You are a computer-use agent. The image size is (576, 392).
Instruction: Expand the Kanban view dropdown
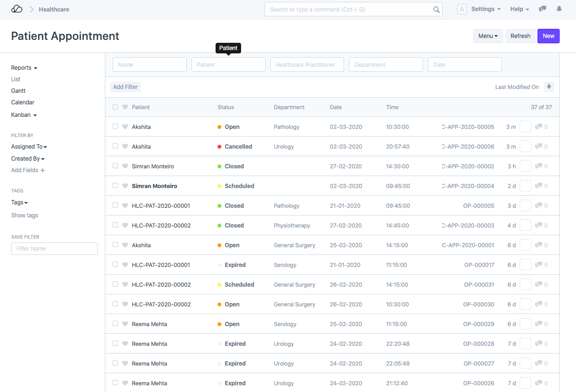click(24, 115)
